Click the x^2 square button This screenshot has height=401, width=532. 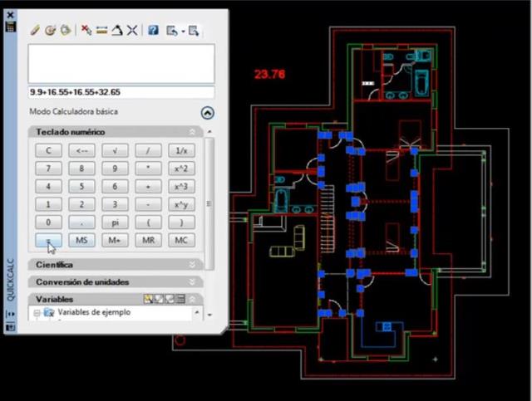coord(181,169)
